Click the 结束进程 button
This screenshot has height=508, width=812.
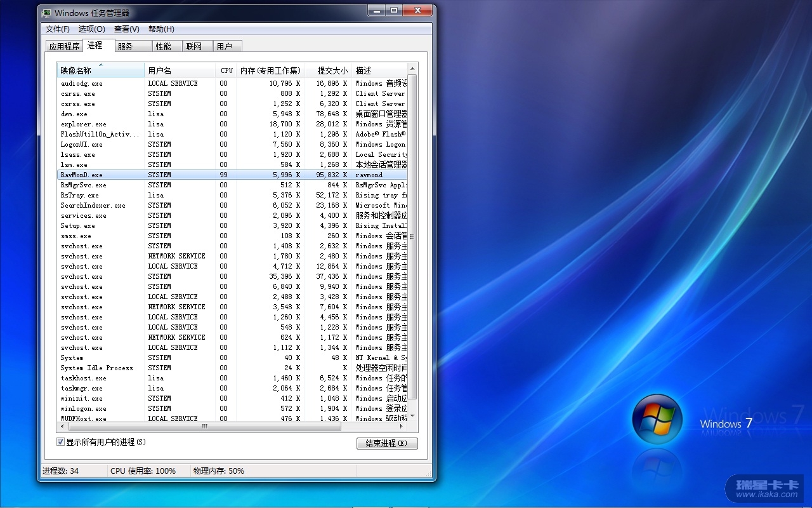387,443
